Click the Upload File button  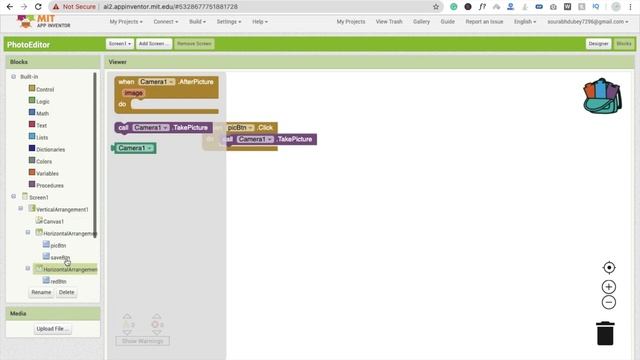pyautogui.click(x=53, y=329)
